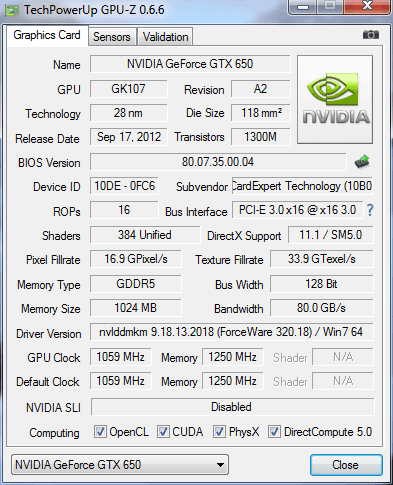
Task: Click the BIOS save chip icon
Action: [x=362, y=162]
